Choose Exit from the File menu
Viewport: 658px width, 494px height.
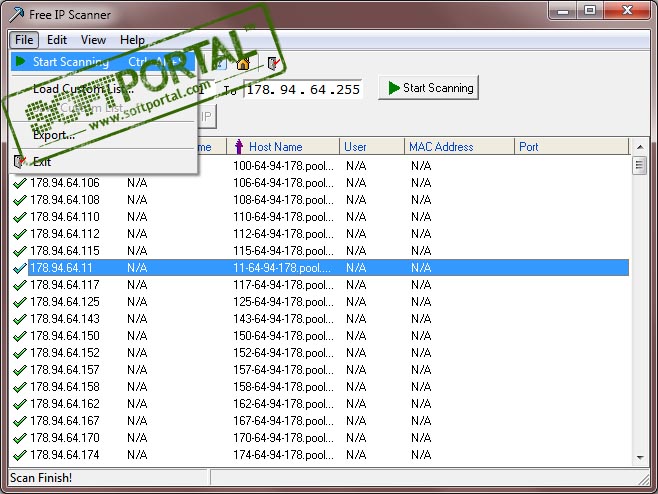(103, 162)
